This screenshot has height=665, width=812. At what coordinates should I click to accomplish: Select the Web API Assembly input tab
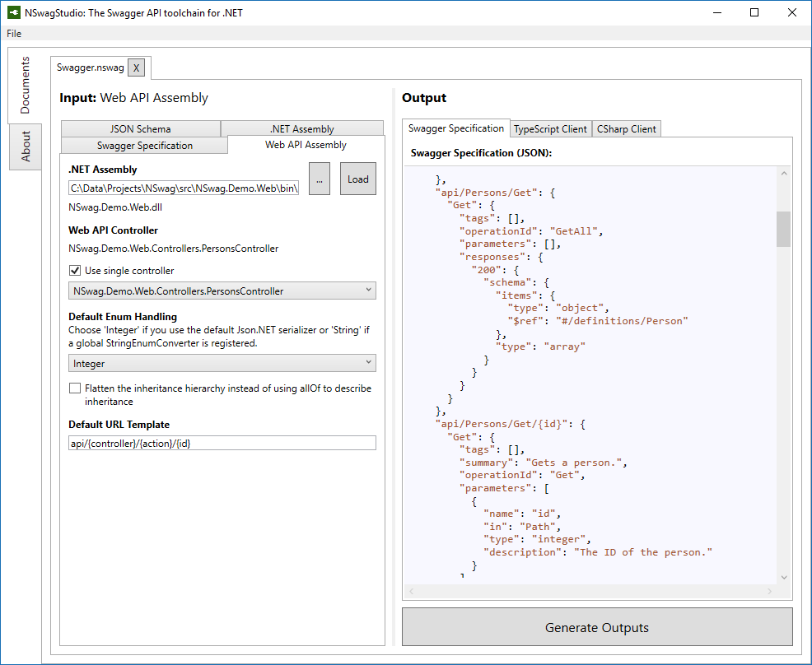306,145
